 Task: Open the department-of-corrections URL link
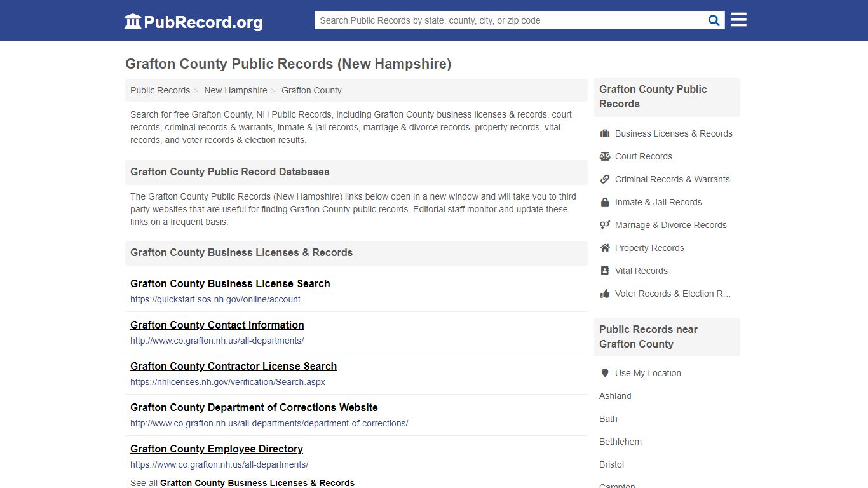(x=269, y=423)
